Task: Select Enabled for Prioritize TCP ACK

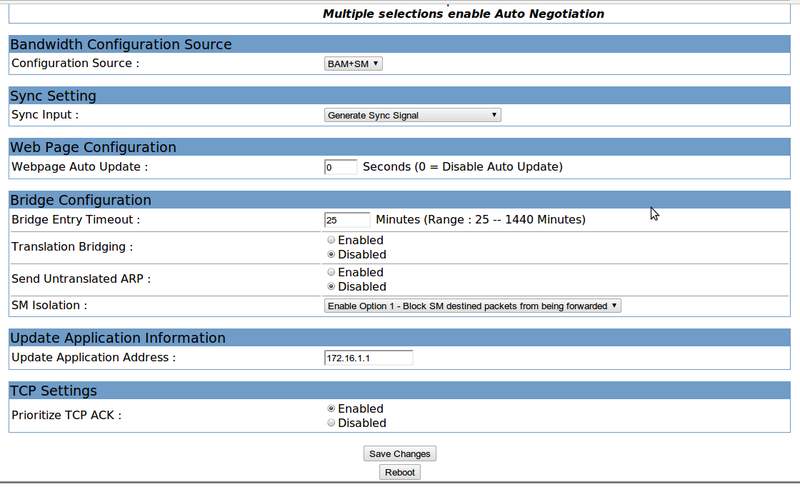Action: (x=331, y=409)
